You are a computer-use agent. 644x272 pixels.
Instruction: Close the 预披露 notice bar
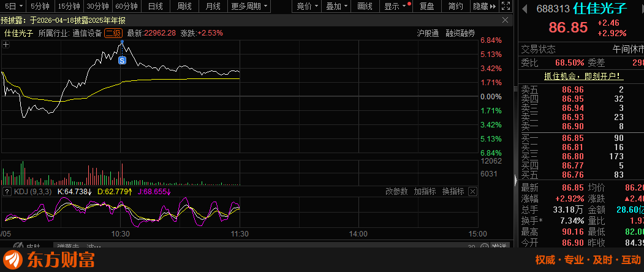pos(506,20)
